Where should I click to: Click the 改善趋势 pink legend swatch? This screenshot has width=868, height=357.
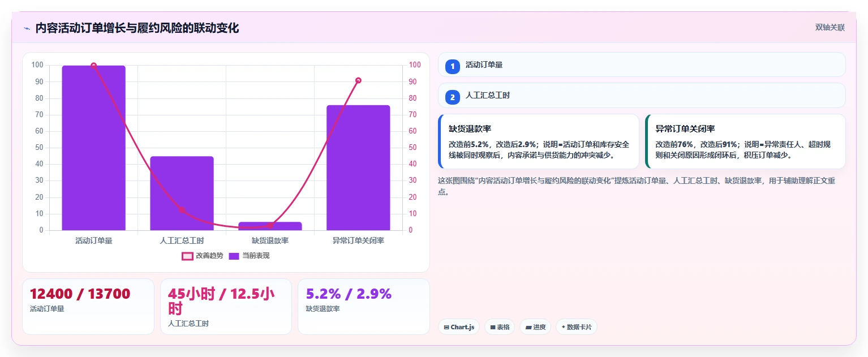(x=187, y=256)
